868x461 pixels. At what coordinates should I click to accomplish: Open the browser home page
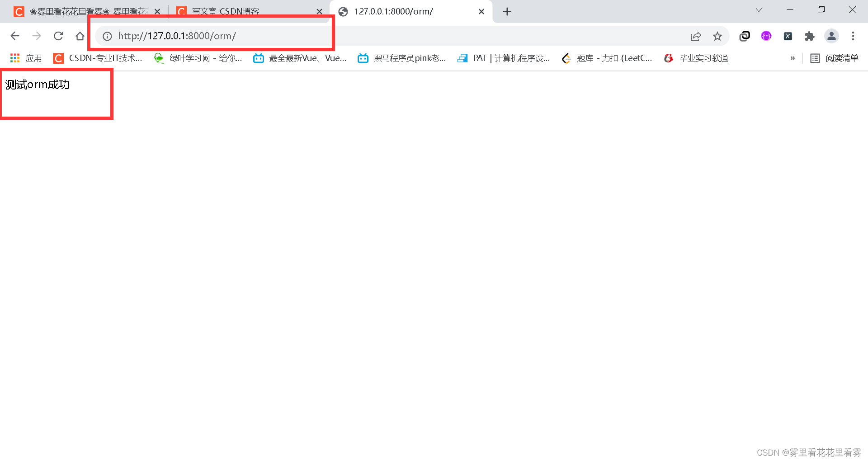point(80,36)
